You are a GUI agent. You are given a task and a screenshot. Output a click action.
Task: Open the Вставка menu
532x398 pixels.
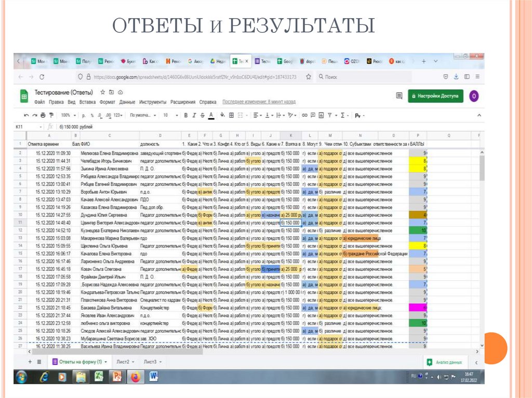click(87, 102)
